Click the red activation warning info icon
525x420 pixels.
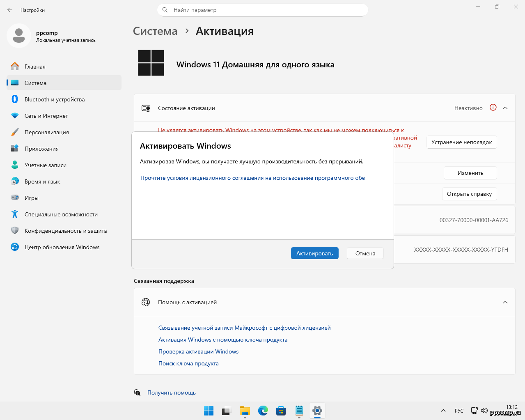click(493, 108)
